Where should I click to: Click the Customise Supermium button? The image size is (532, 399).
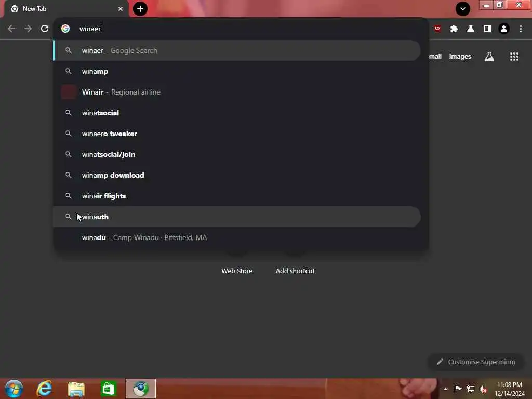(476, 362)
